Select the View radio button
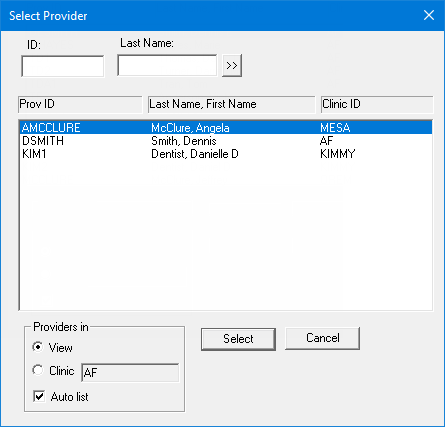 tap(38, 347)
